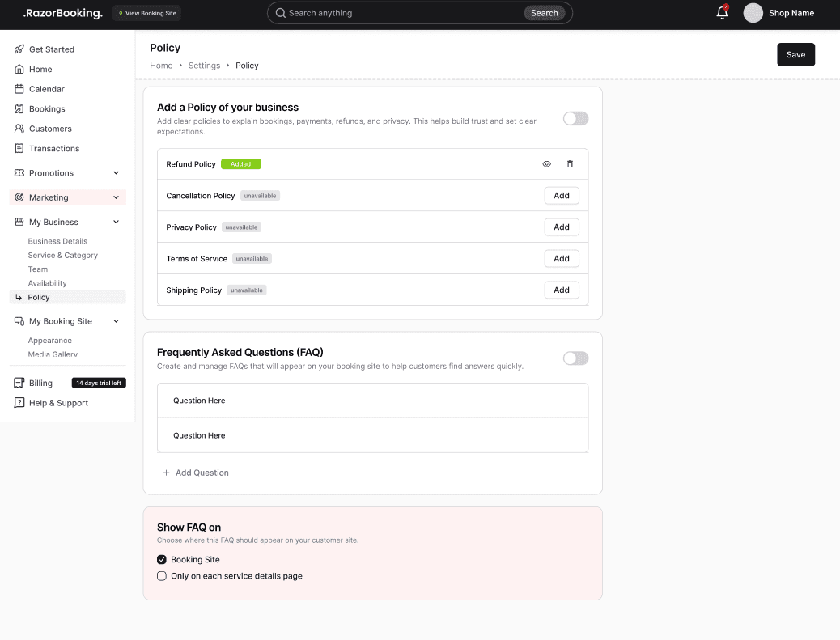
Task: Click the Shop Name label
Action: coord(791,13)
